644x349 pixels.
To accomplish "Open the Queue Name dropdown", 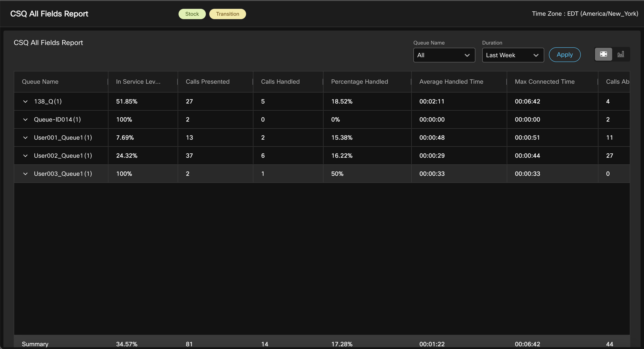I will coord(444,55).
